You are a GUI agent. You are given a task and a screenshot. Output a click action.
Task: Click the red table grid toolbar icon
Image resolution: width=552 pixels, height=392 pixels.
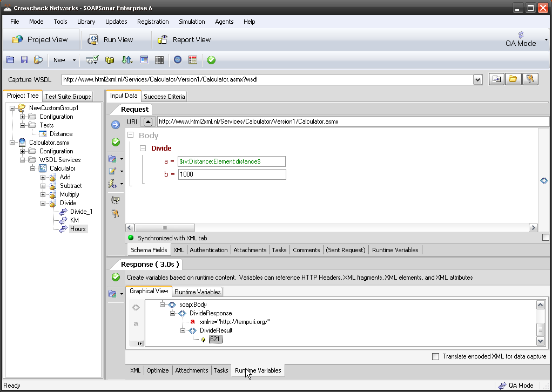point(193,60)
